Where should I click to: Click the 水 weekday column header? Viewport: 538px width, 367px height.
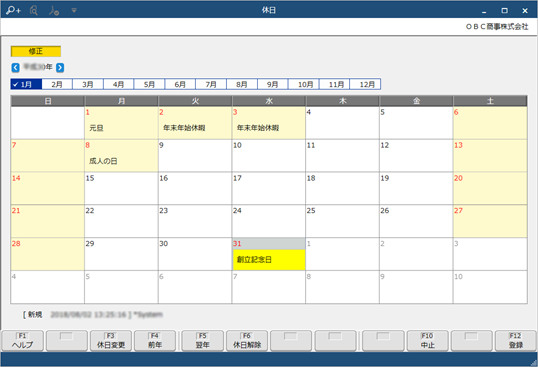tap(269, 101)
